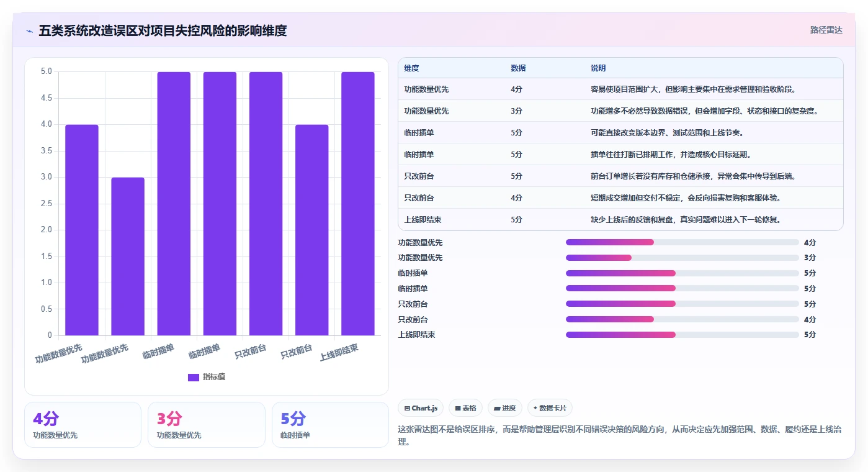Viewport: 868px width, 472px height.
Task: Select table row describing 缺少上线后的反馈和复盘
Action: pyautogui.click(x=620, y=219)
